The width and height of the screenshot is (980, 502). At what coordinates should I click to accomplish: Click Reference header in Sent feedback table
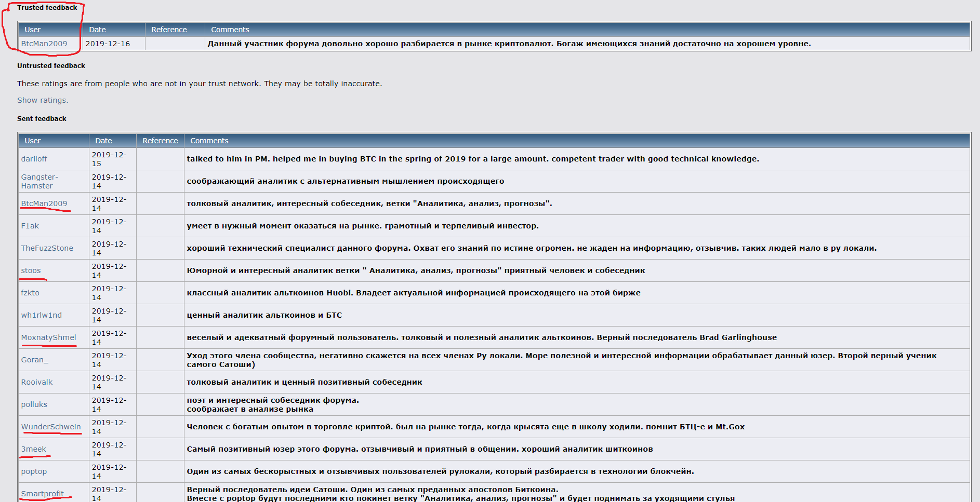[160, 141]
